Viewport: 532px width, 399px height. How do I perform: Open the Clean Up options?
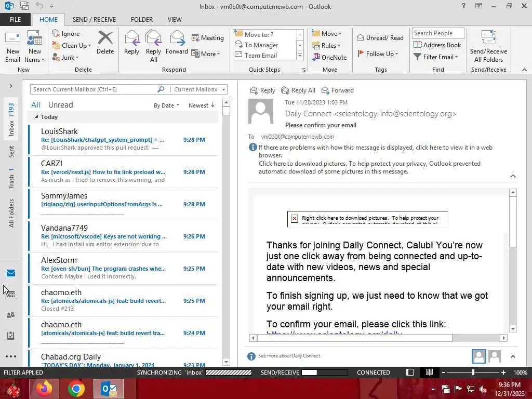click(x=72, y=46)
